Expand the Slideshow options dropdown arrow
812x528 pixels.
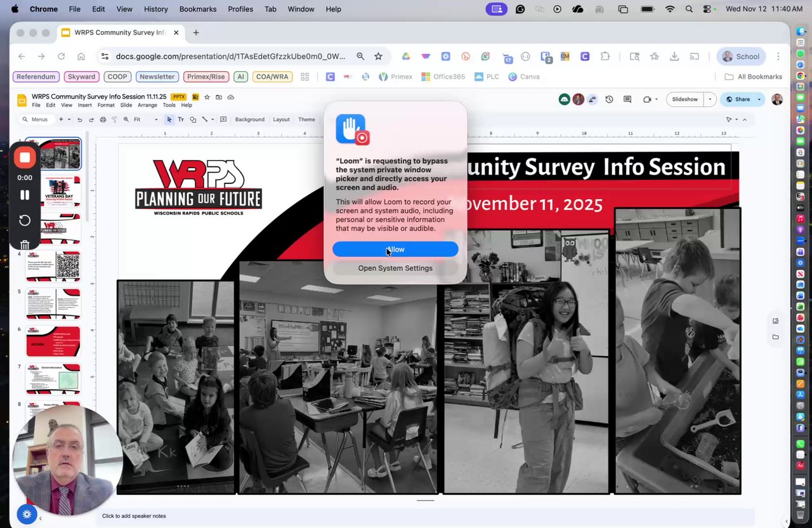[x=710, y=100]
